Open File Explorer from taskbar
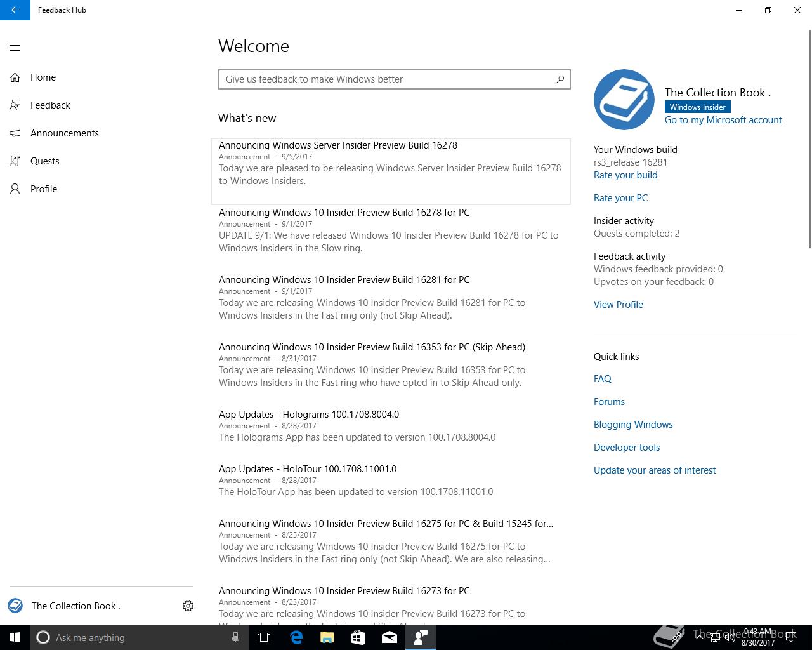This screenshot has height=650, width=812. point(327,637)
